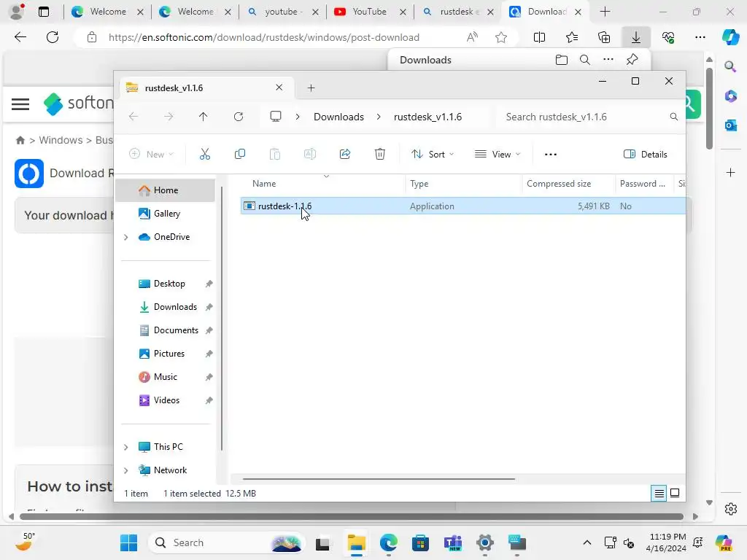Open Desktop in the navigation pane
This screenshot has width=747, height=560.
point(169,284)
